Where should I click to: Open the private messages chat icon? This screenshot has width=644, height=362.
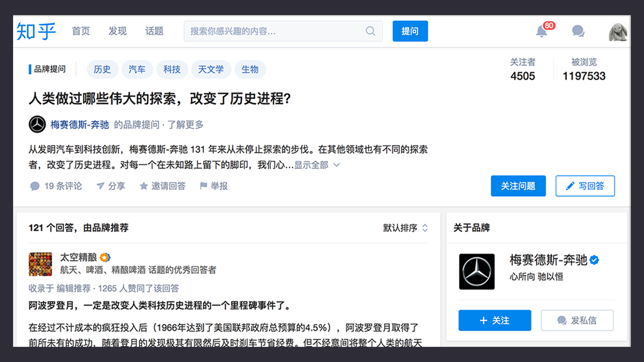pyautogui.click(x=578, y=31)
